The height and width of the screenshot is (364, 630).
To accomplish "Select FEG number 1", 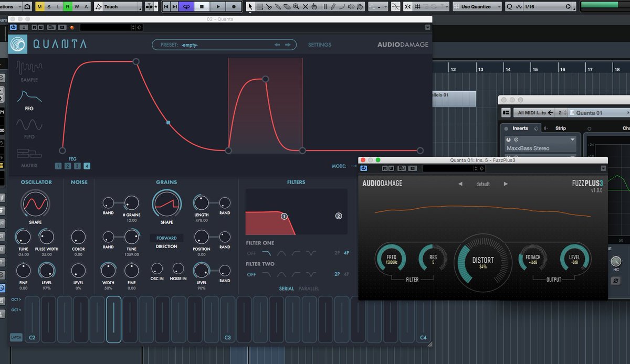I will tap(58, 166).
